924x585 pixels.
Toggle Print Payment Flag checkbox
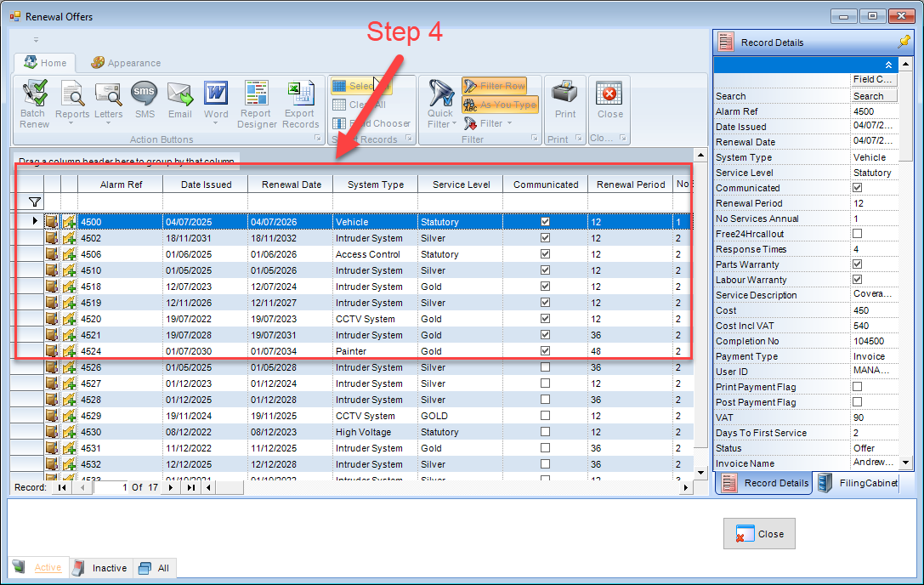click(x=858, y=387)
